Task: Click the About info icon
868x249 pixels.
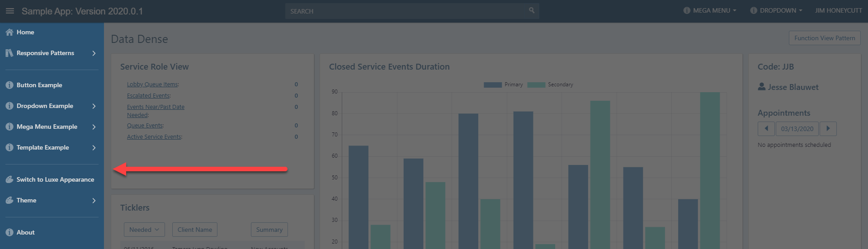Action: [x=9, y=232]
